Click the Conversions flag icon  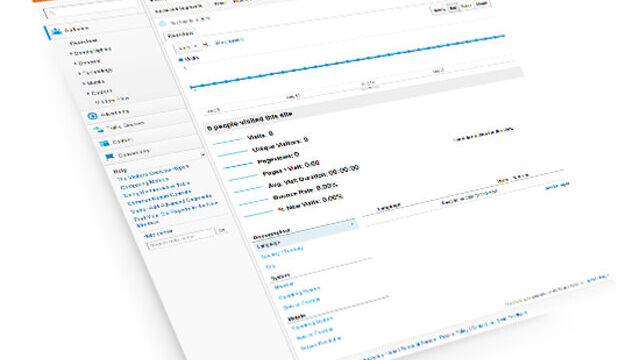point(109,156)
